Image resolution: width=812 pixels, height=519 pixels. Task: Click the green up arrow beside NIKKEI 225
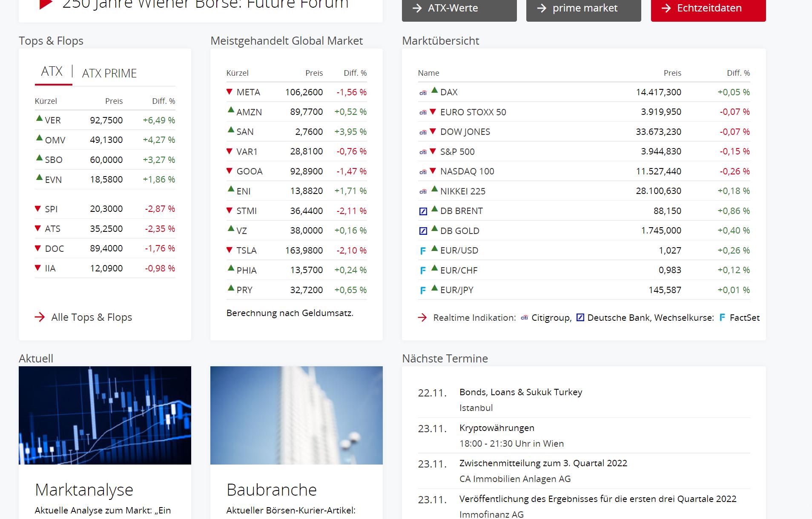click(434, 189)
